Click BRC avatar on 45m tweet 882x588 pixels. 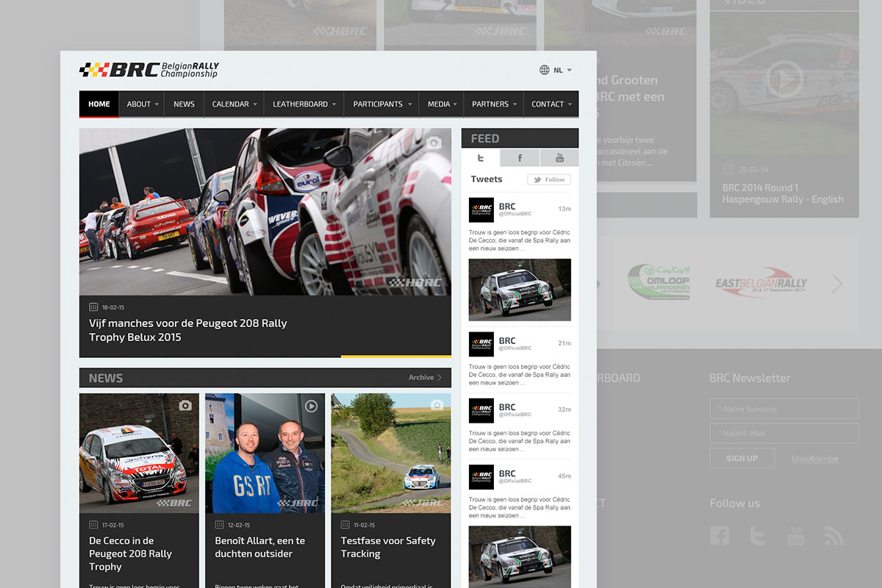click(481, 477)
